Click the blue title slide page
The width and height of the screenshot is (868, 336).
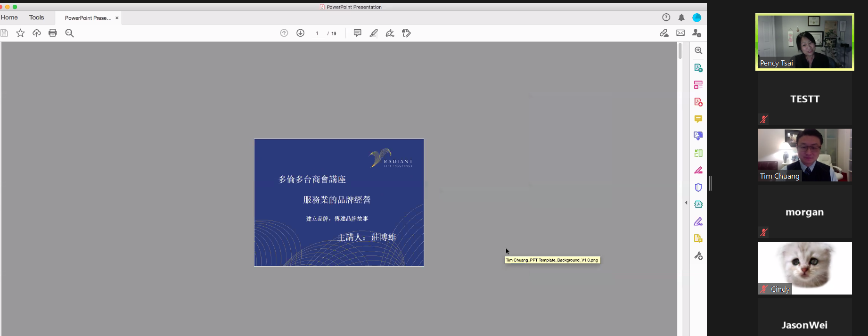339,203
